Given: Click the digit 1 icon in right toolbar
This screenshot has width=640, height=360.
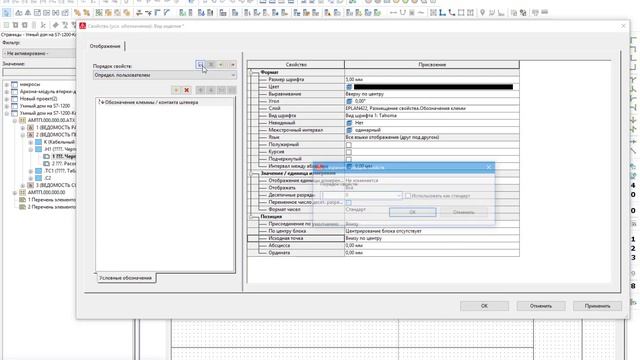Looking at the screenshot, I should pyautogui.click(x=633, y=239).
